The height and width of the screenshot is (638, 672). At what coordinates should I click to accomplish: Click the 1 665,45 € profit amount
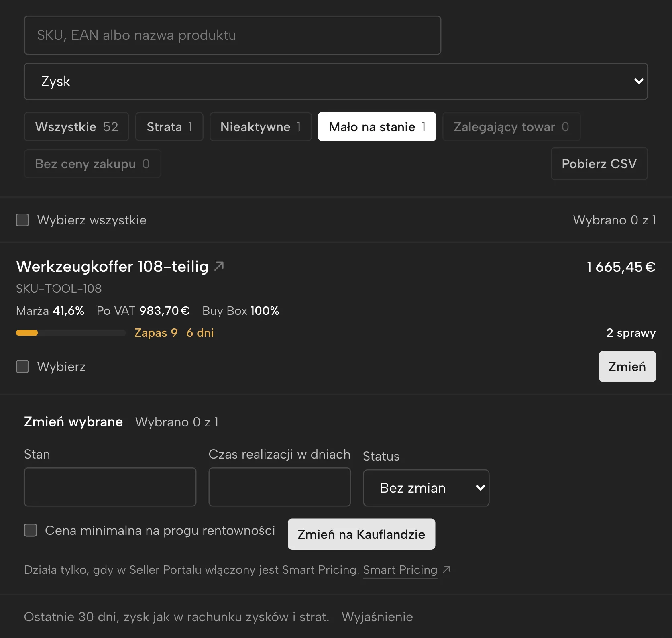tap(621, 267)
